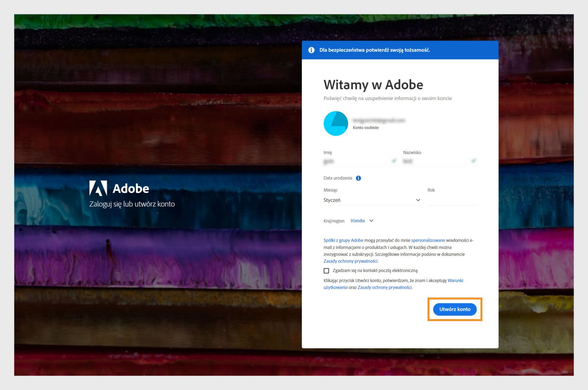
Task: Click the info icon in blue banner
Action: [x=311, y=50]
